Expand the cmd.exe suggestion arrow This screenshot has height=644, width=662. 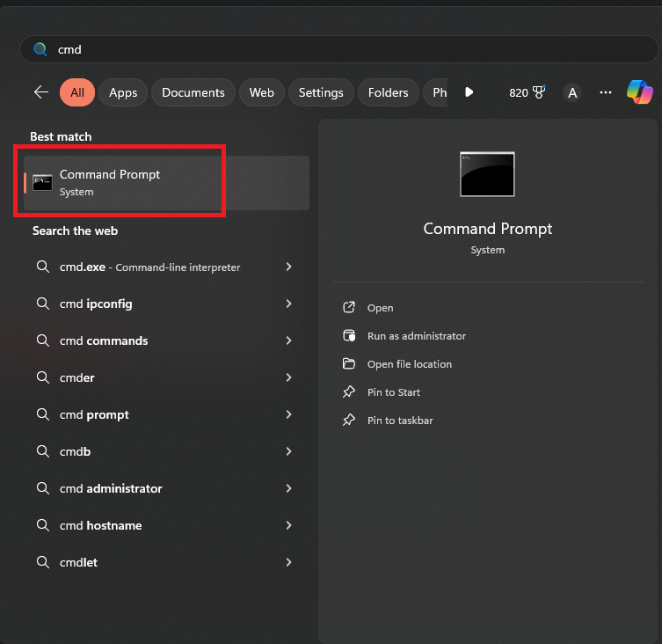(x=288, y=267)
